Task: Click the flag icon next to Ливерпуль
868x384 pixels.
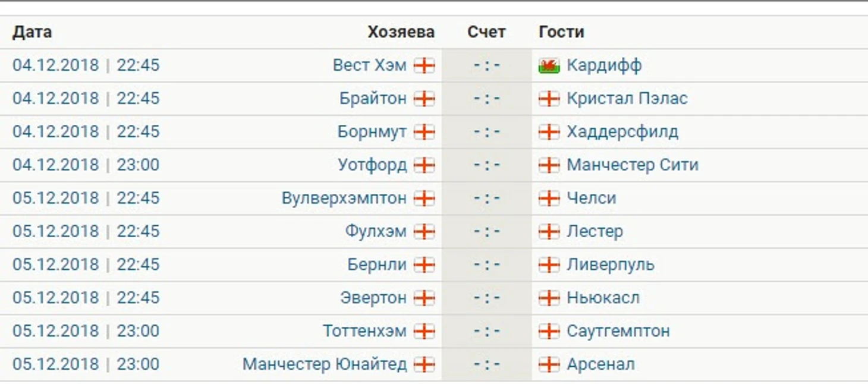Action: pyautogui.click(x=549, y=265)
